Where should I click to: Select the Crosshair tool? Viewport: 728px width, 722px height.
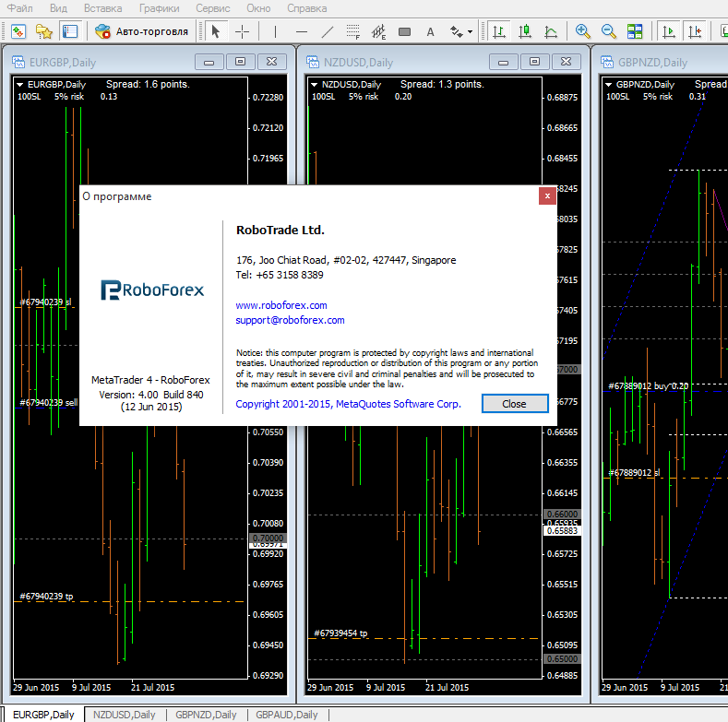(242, 31)
